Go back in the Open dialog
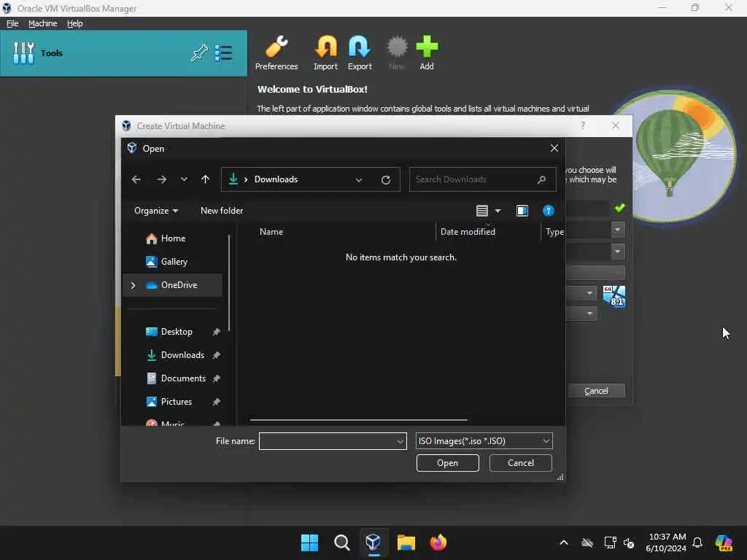 (x=136, y=179)
